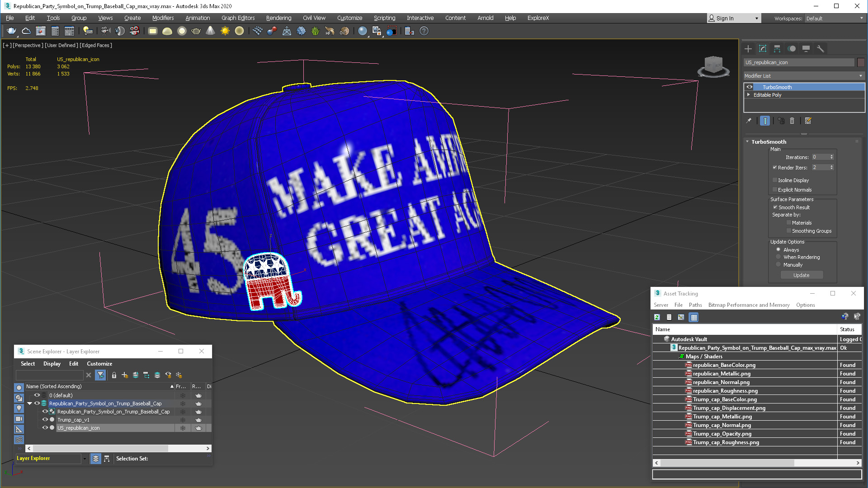Click the sun daylight icon in the toolbar
This screenshot has width=868, height=488.
[225, 31]
